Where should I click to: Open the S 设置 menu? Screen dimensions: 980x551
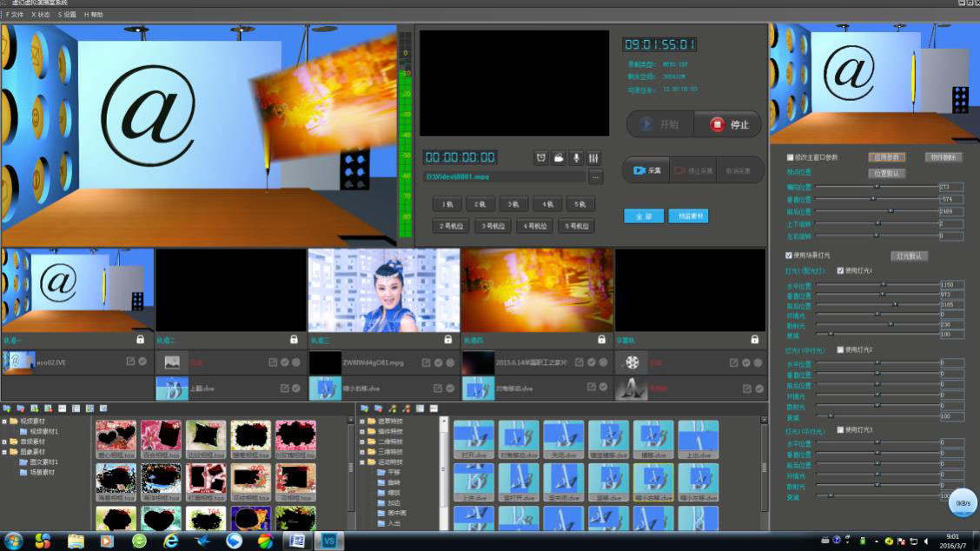(67, 15)
